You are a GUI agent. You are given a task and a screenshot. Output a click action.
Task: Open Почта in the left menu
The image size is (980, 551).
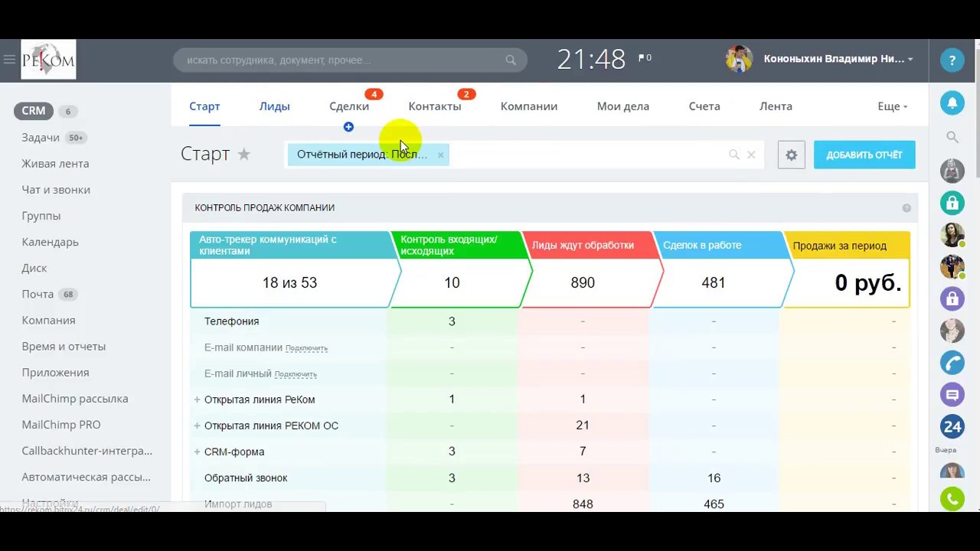38,295
